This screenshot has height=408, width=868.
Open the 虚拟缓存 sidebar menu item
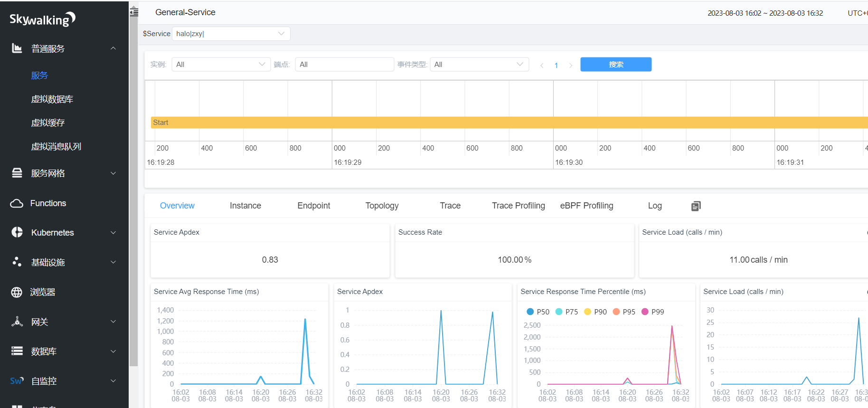tap(48, 123)
